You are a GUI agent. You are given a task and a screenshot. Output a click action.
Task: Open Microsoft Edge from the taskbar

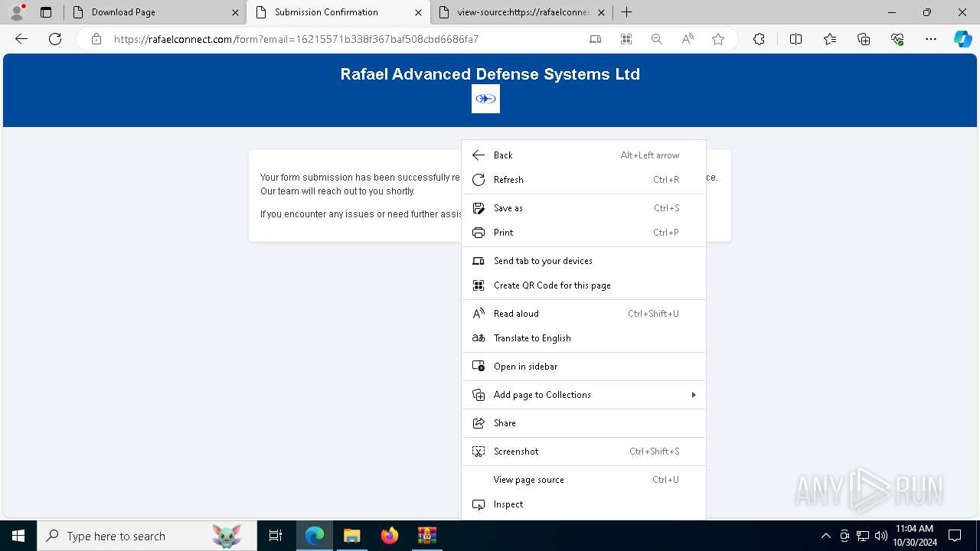pyautogui.click(x=315, y=536)
